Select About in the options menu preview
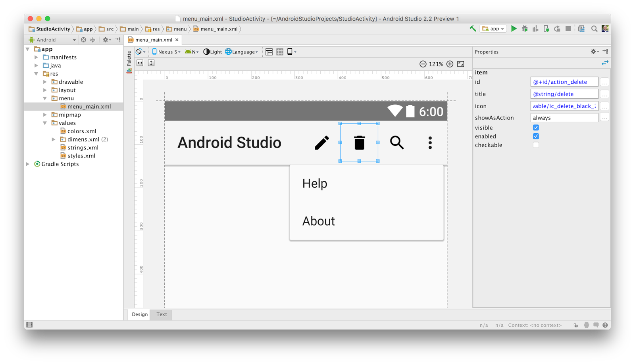The width and height of the screenshot is (635, 364). tap(318, 221)
